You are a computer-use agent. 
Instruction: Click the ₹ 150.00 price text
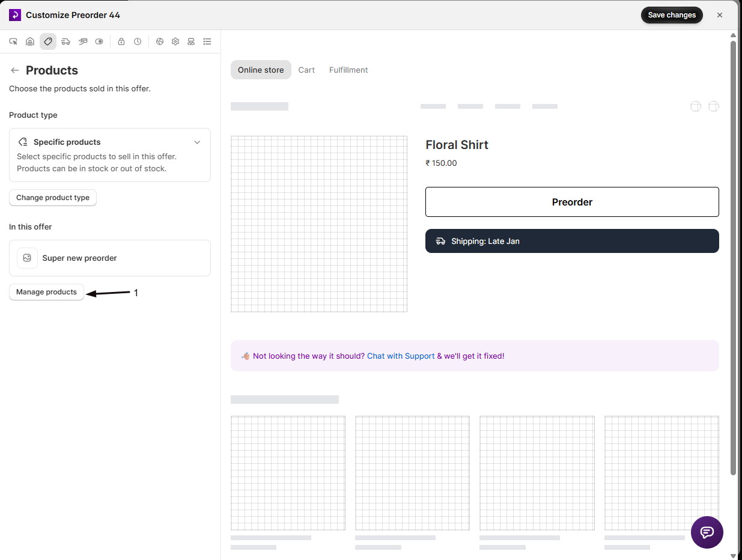point(441,163)
